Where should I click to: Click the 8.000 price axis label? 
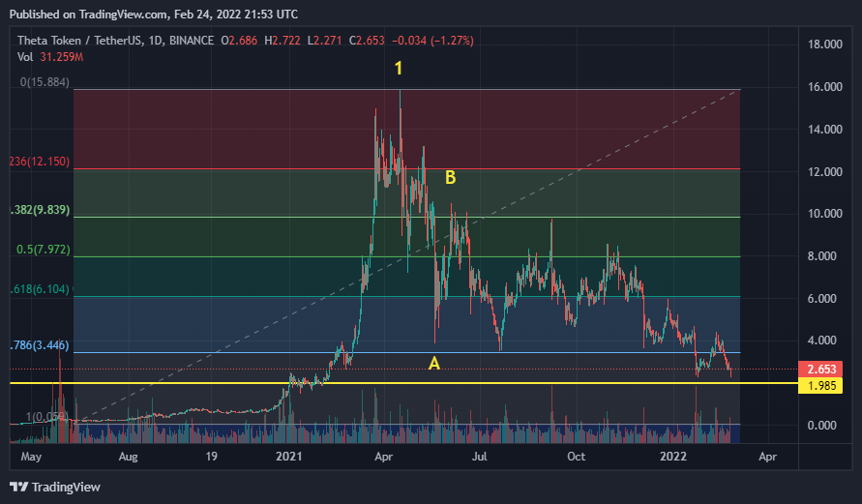pos(822,256)
